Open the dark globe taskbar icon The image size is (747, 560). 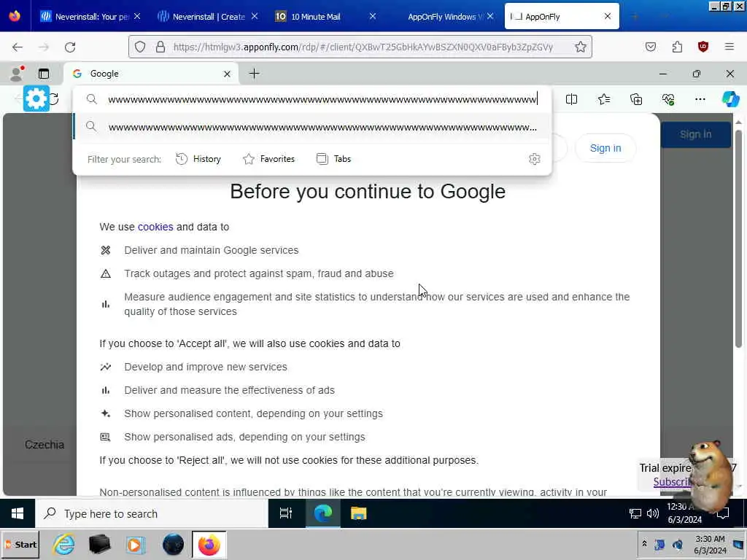pos(173,544)
